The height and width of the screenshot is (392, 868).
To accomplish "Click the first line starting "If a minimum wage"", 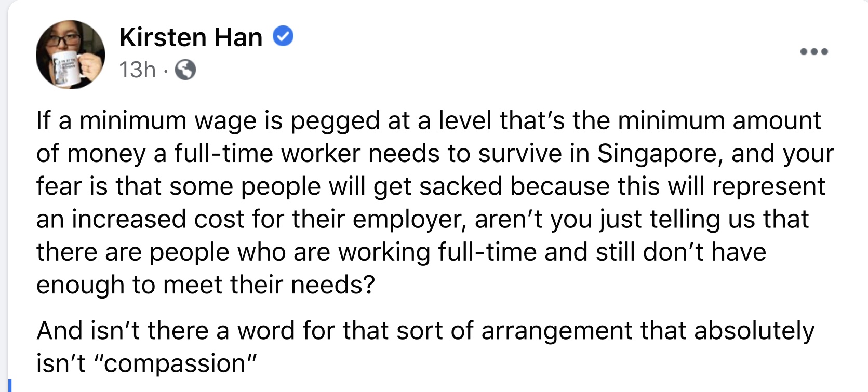I will 429,120.
